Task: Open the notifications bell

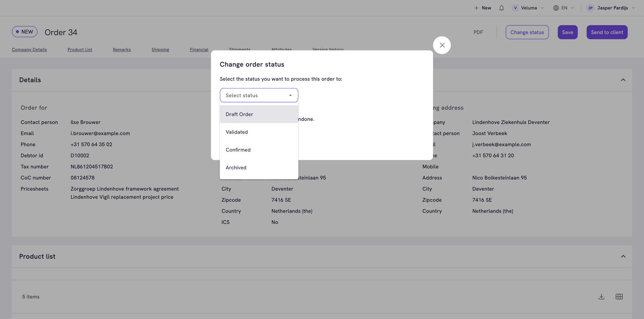Action: click(x=502, y=8)
